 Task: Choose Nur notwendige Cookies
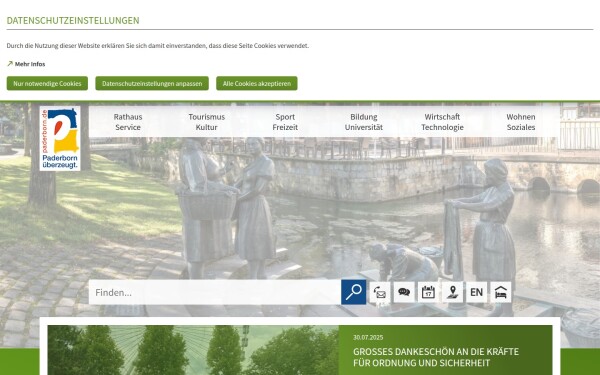coord(47,83)
